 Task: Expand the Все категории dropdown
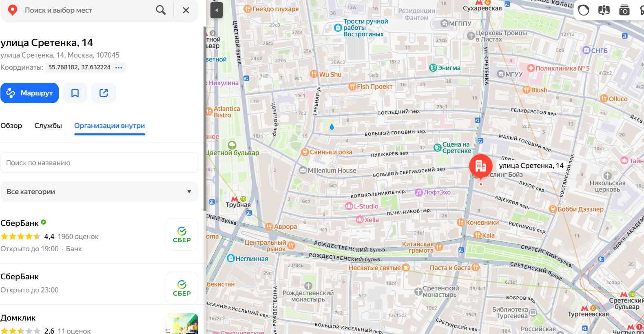click(99, 192)
